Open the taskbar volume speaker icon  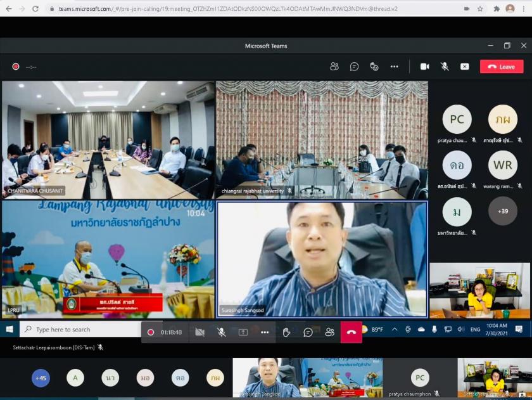(461, 330)
